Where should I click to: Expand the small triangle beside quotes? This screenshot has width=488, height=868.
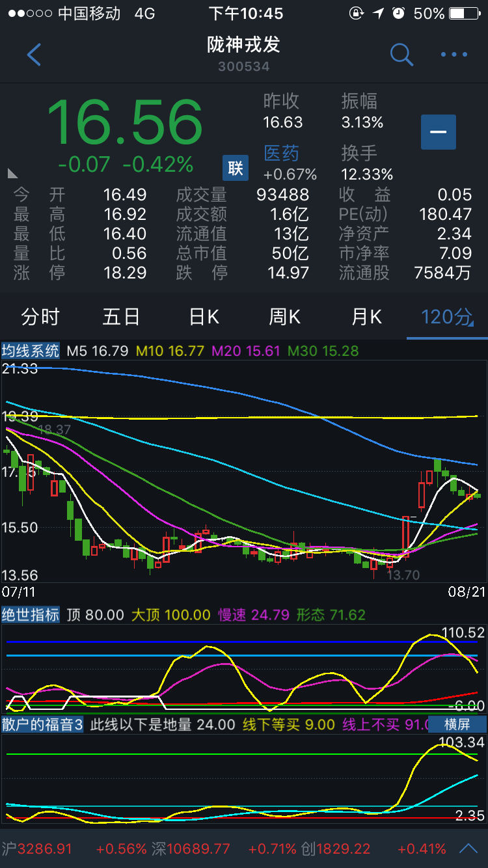coord(12,173)
